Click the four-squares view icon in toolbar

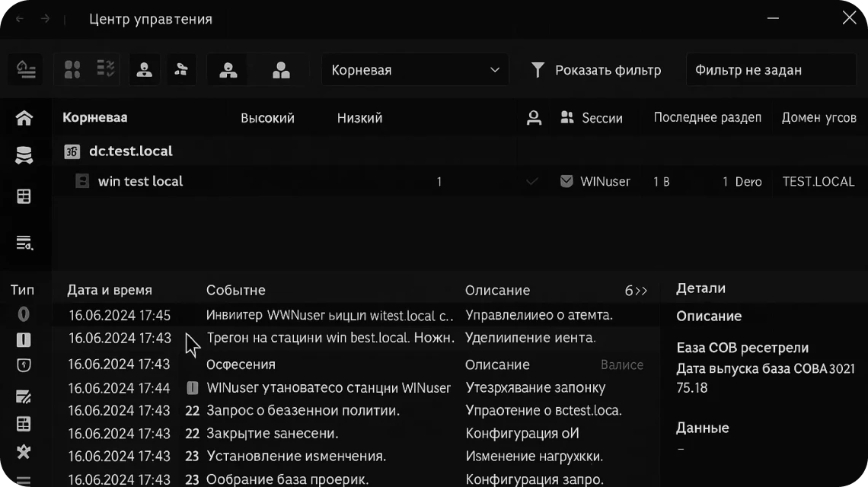72,70
